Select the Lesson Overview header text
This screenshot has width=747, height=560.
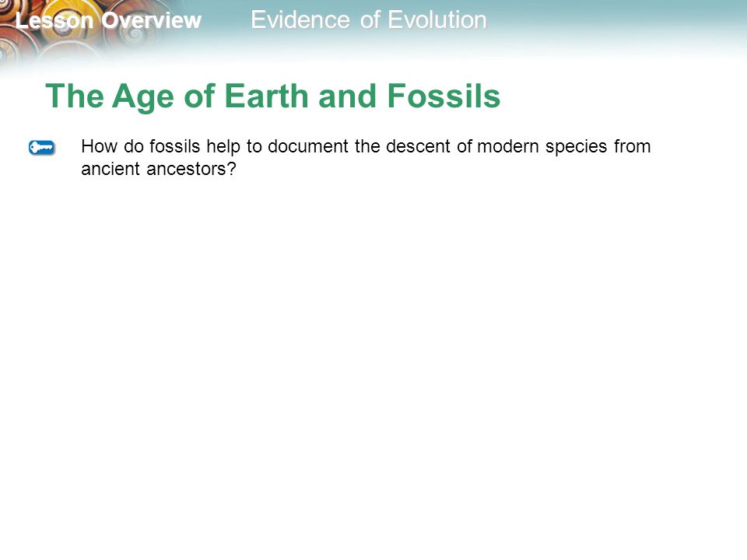(108, 20)
